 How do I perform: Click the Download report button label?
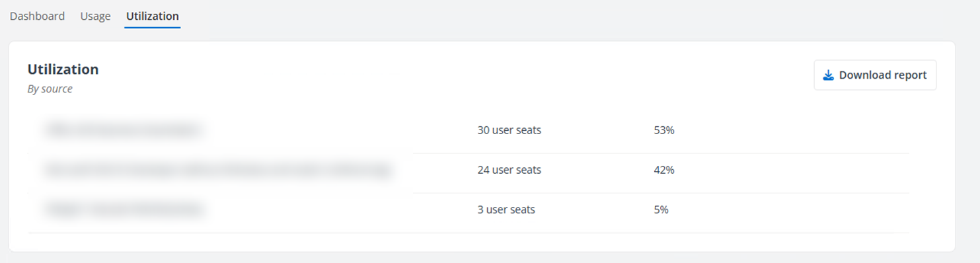pyautogui.click(x=883, y=75)
